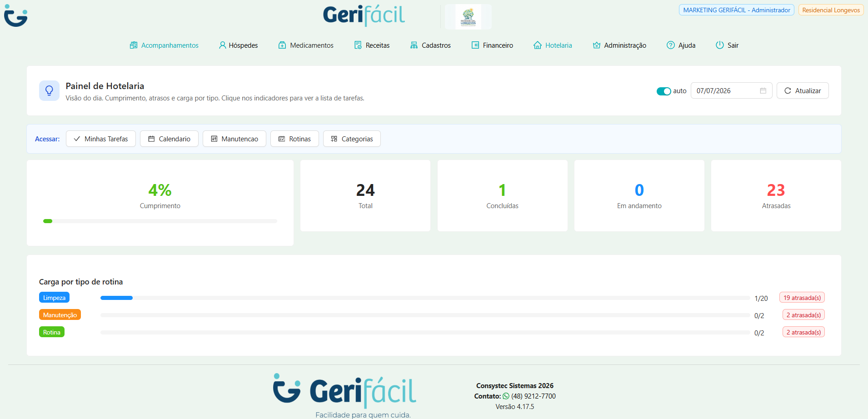Screen dimensions: 868x419
Task: Open the Acompanhamentos menu
Action: coord(164,45)
